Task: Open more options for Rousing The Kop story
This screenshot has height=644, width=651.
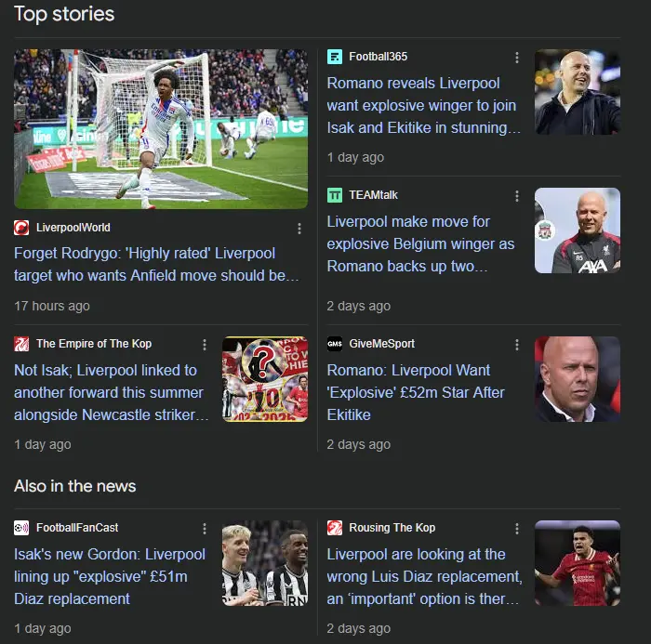Action: pyautogui.click(x=517, y=529)
